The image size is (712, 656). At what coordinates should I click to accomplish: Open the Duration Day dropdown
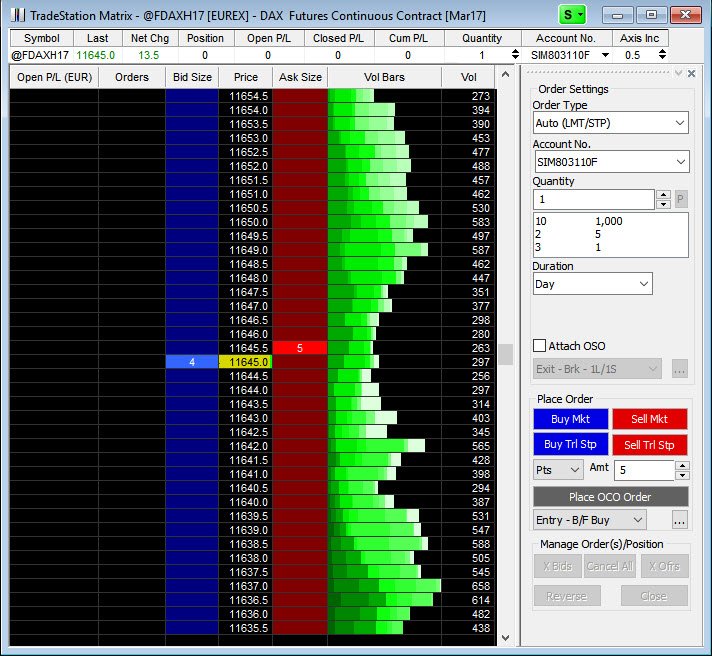(593, 284)
